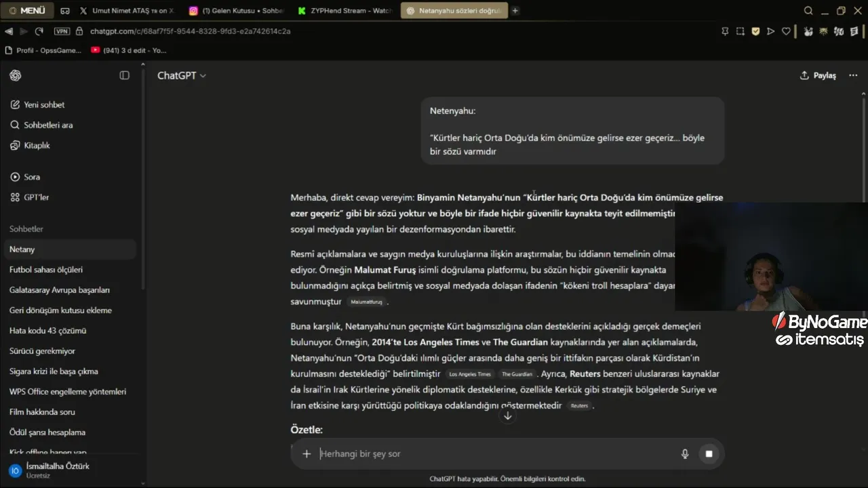Switch to Umut Nimet ATAŞ X tab
The height and width of the screenshot is (488, 868).
pyautogui.click(x=127, y=11)
